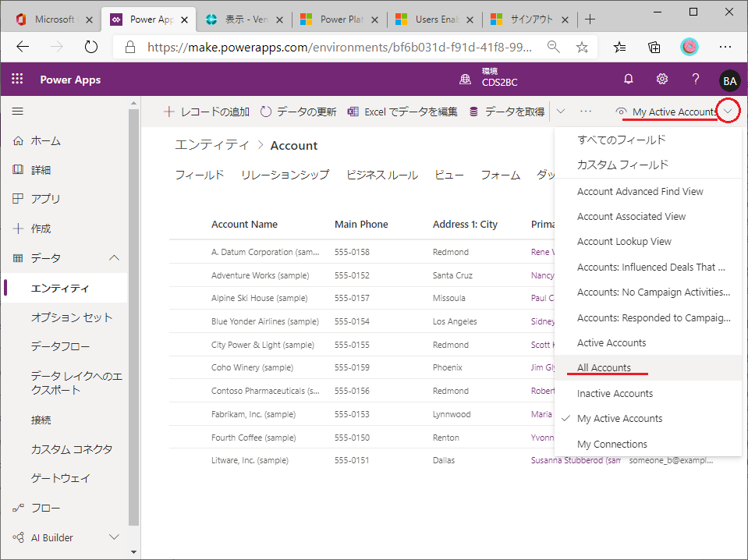Select すべてのフィールド in the view menu
This screenshot has width=748, height=560.
pos(648,140)
